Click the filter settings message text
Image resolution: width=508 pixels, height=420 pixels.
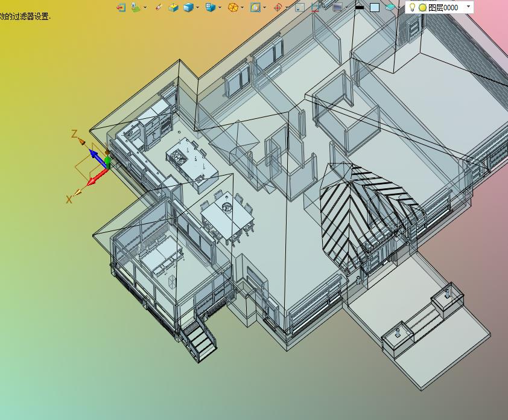(25, 16)
